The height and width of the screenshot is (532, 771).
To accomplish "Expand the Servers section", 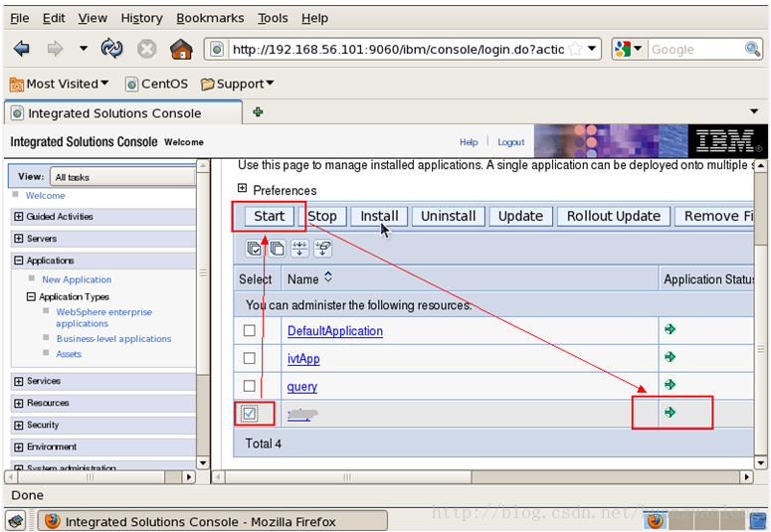I will pos(19,239).
